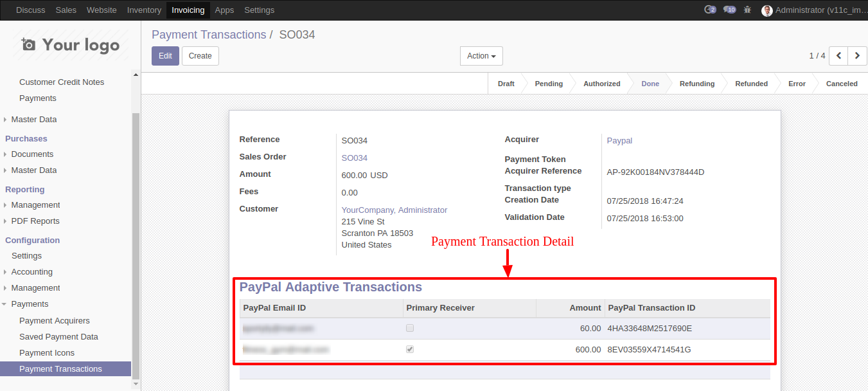Open the top Settings menu
The image size is (868, 391).
click(260, 10)
